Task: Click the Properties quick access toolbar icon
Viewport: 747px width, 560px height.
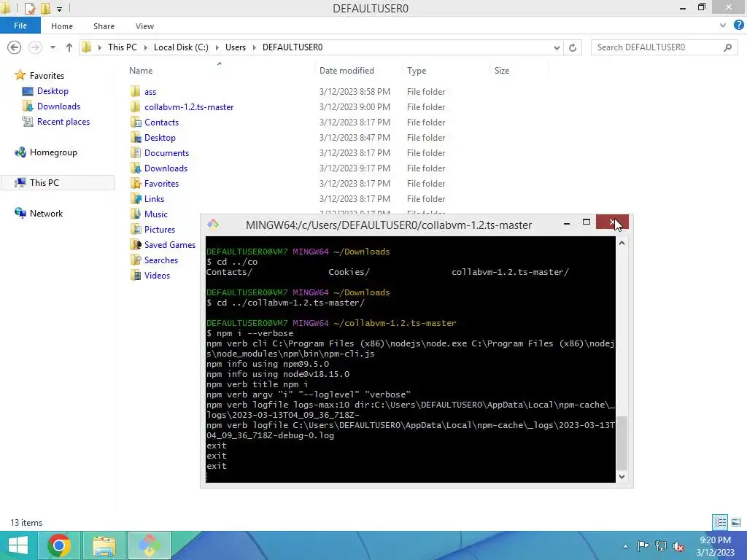Action: [29, 8]
